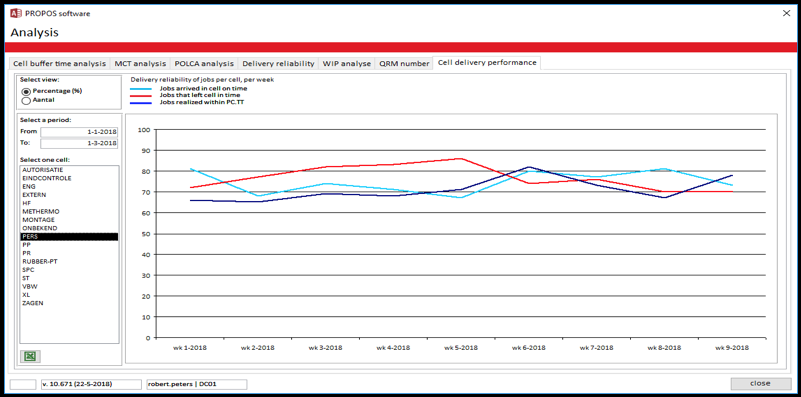Image resolution: width=801 pixels, height=397 pixels.
Task: Select EINDCONTROLE in the cell list
Action: (69, 178)
